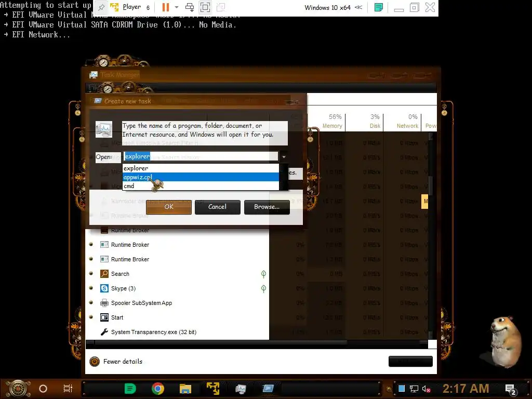Open the Browse... file picker
This screenshot has height=399, width=532.
tap(267, 207)
